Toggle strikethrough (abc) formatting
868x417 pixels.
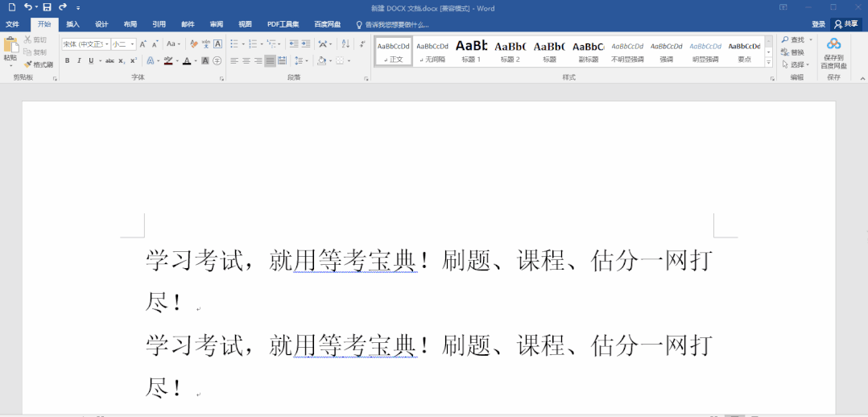pos(110,61)
